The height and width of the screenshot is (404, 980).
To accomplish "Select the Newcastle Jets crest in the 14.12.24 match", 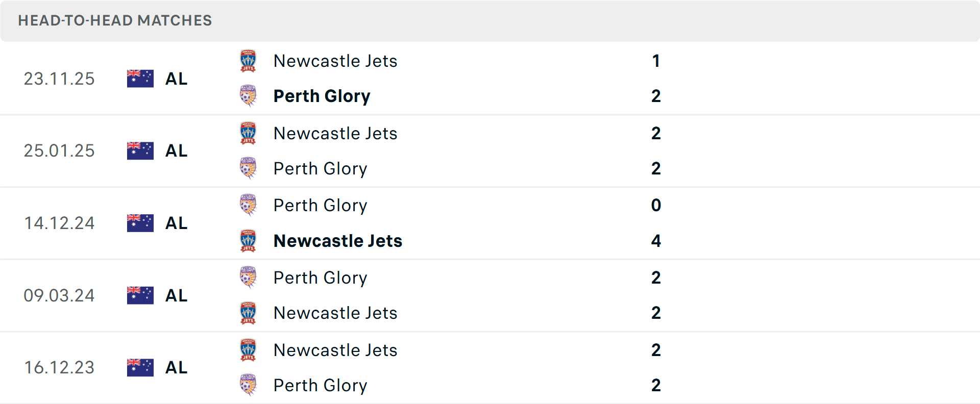I will [x=248, y=241].
